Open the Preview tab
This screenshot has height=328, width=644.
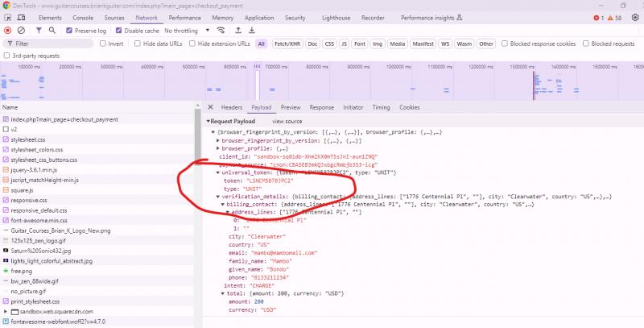[291, 107]
